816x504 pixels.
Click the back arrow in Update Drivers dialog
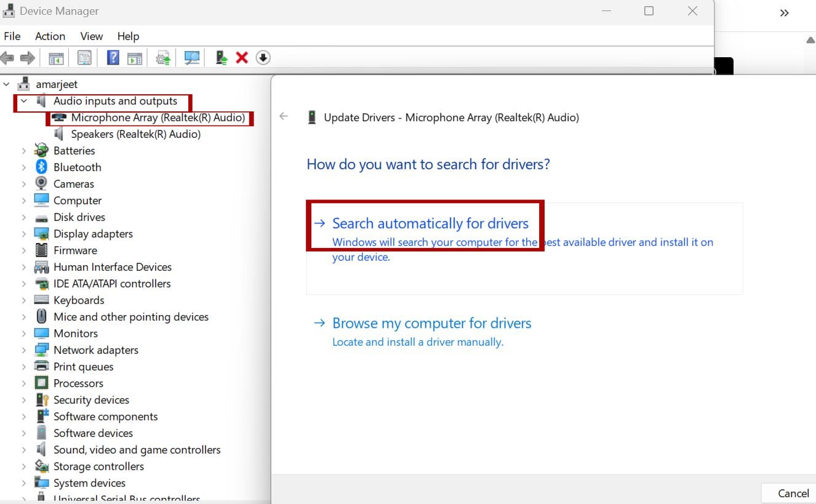coord(283,117)
